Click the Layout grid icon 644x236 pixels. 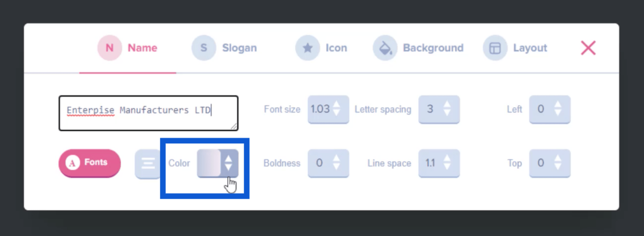tap(495, 48)
